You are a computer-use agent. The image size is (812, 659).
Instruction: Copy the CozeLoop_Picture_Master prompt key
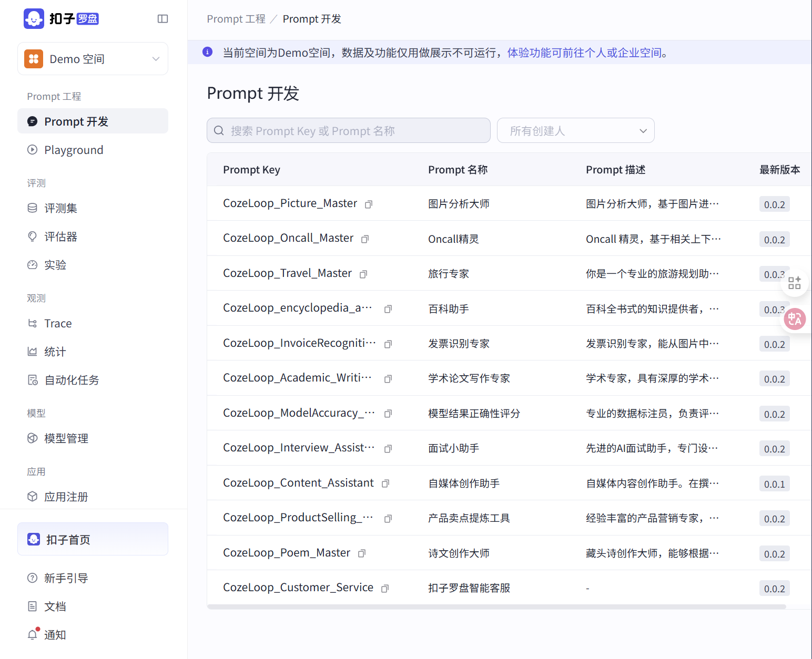[369, 204]
